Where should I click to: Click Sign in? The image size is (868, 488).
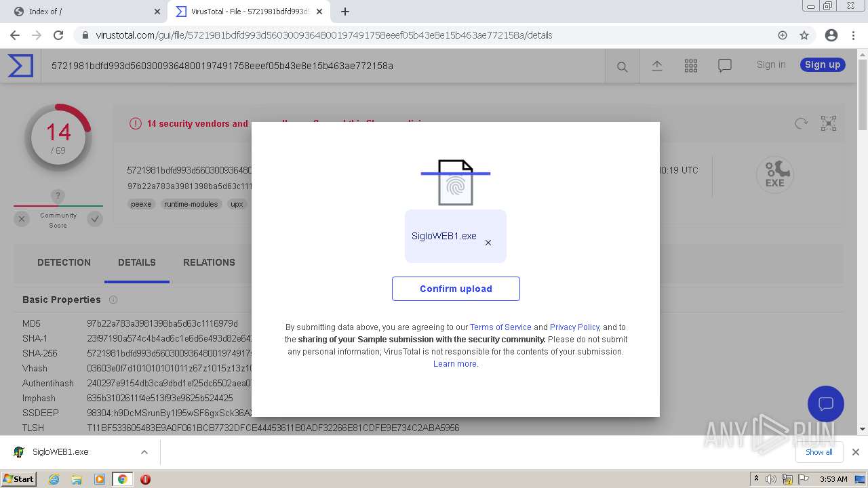(x=771, y=64)
